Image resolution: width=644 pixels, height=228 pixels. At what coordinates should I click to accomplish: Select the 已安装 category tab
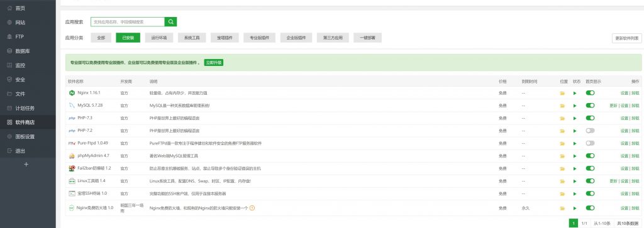tap(128, 38)
